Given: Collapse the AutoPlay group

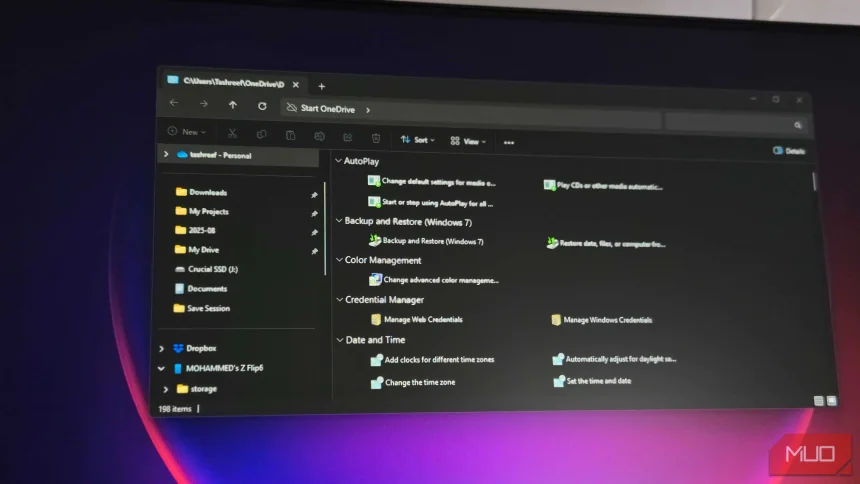Looking at the screenshot, I should click(338, 160).
